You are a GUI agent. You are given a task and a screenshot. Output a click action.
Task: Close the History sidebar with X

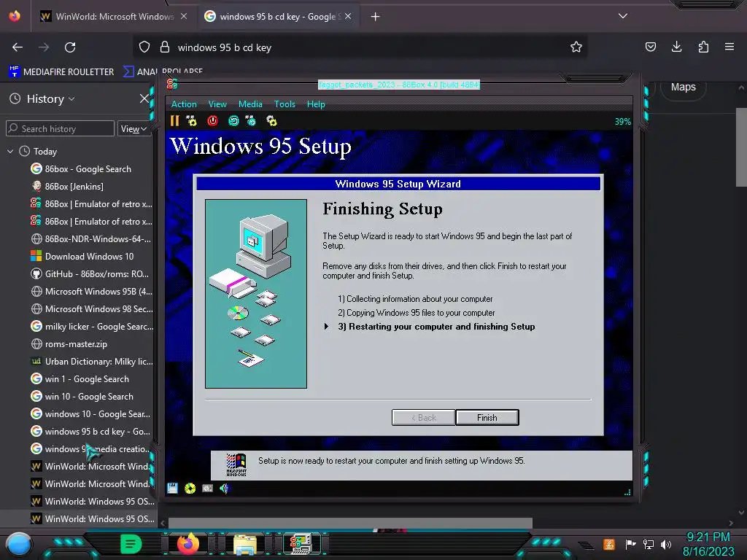(x=144, y=98)
